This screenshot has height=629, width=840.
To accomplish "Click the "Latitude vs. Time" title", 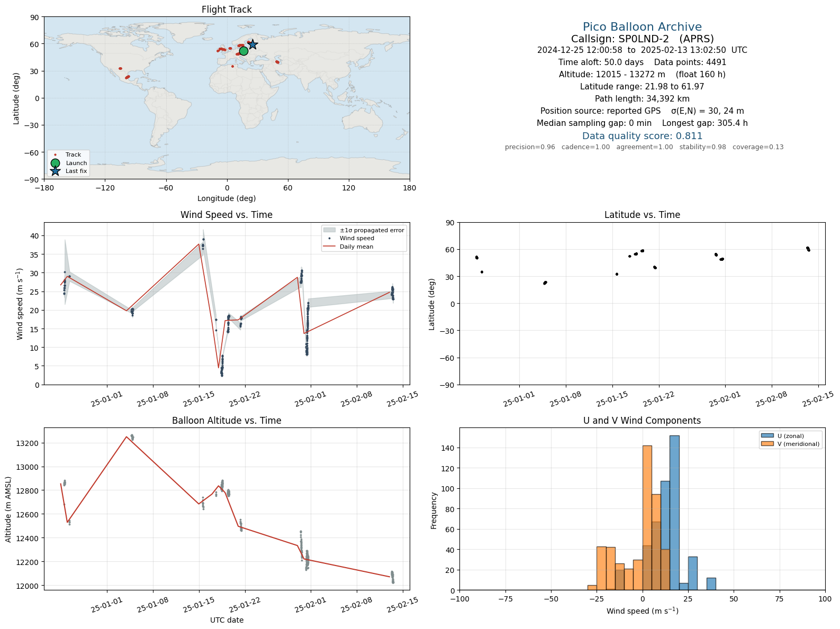I will tap(642, 215).
